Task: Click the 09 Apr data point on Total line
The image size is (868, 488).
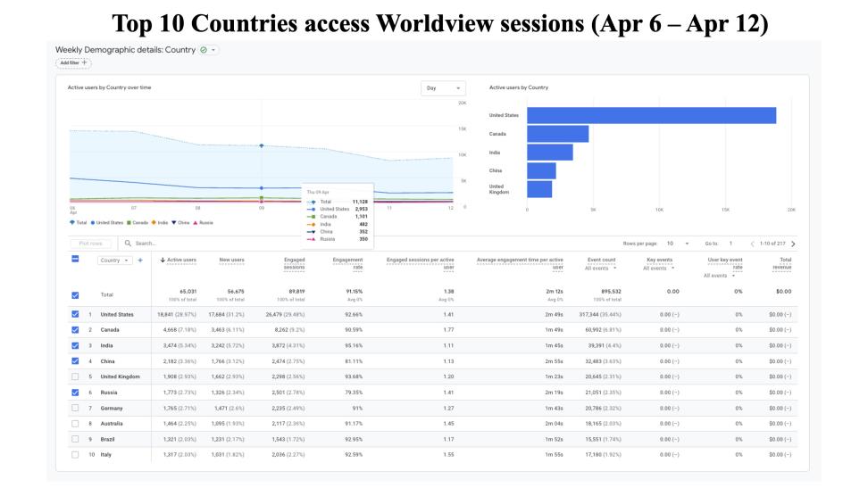Action: (x=262, y=145)
